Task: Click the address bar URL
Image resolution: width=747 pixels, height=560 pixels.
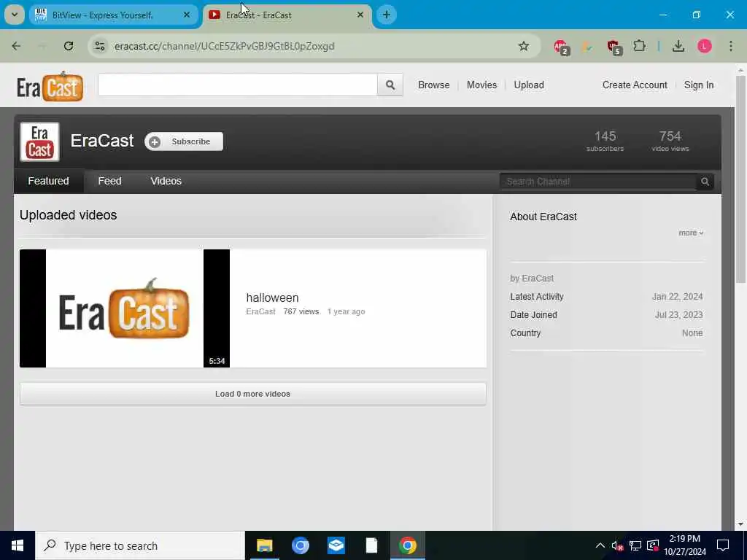Action: [x=225, y=46]
